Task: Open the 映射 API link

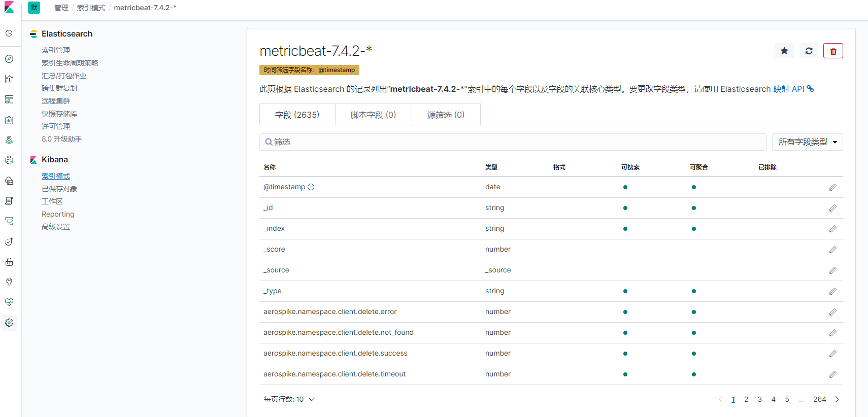Action: click(x=793, y=89)
